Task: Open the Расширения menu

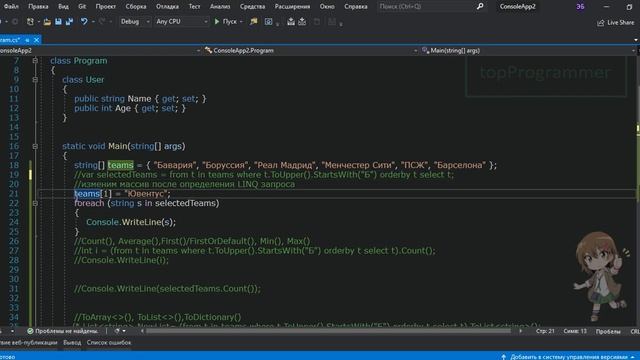Action: pyautogui.click(x=292, y=7)
